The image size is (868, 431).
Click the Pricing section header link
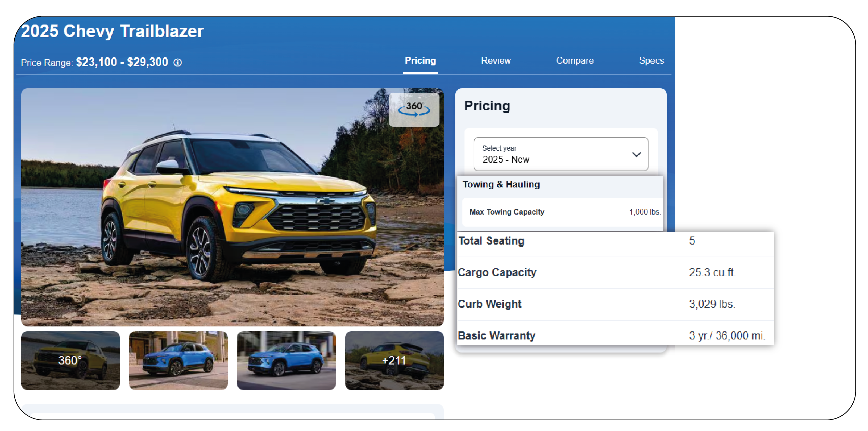pyautogui.click(x=419, y=61)
